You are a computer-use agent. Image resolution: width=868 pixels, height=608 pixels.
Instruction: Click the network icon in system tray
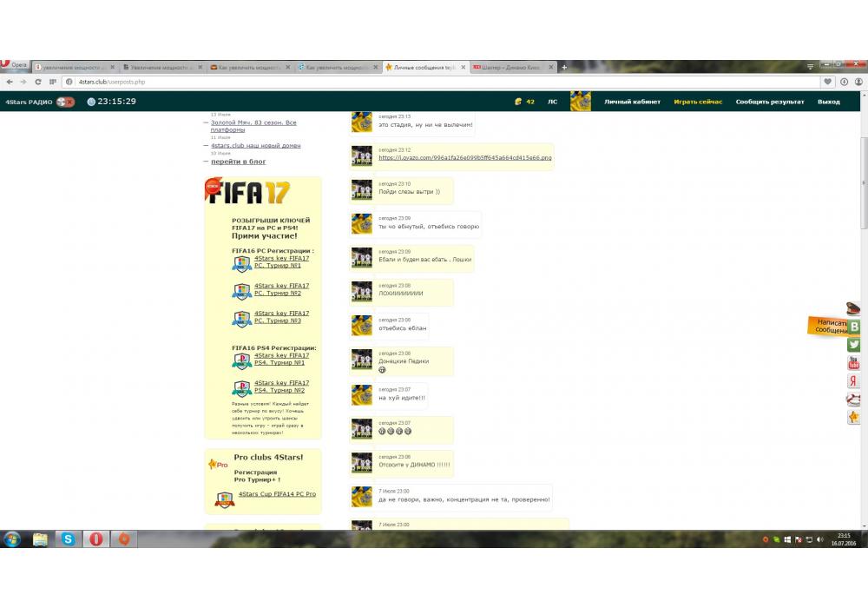tap(809, 539)
